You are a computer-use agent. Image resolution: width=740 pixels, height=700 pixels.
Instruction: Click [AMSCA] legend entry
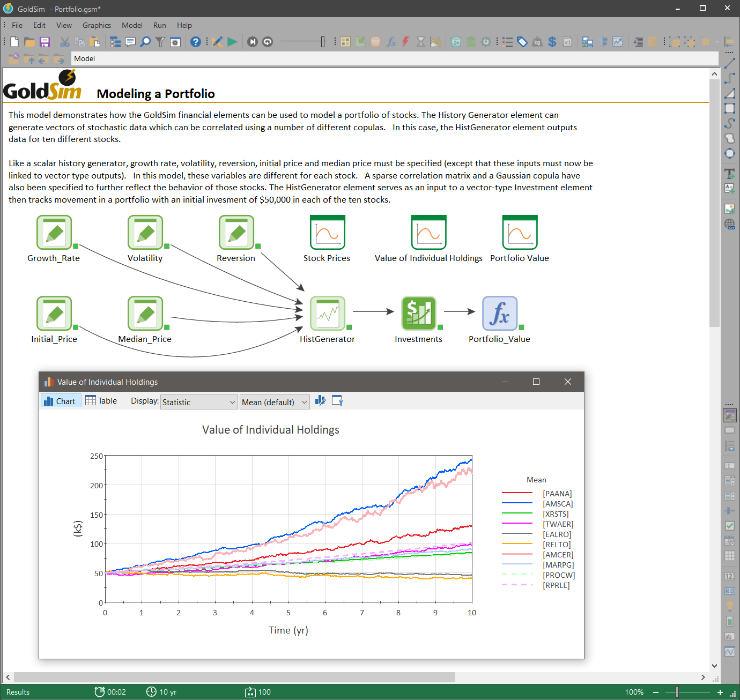537,504
